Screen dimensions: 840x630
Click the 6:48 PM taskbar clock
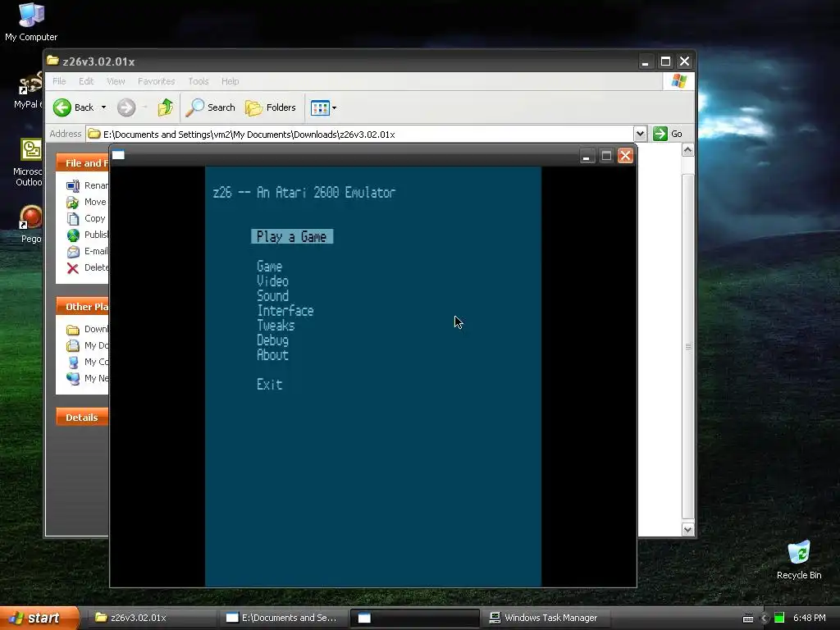tap(810, 618)
